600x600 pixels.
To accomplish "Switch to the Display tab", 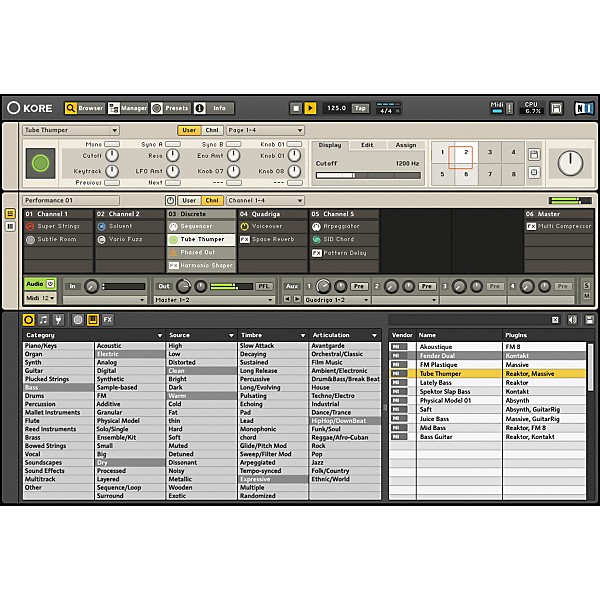I will click(329, 145).
